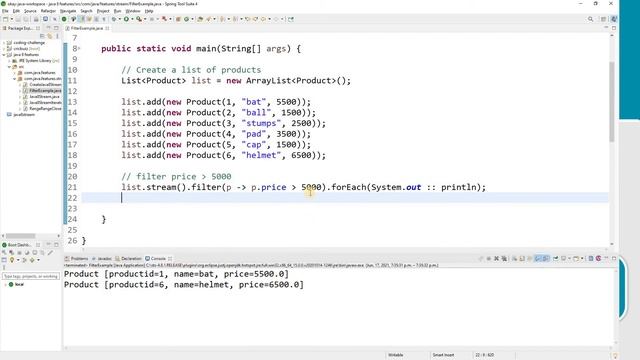
Task: Open the Source menu
Action: (x=30, y=11)
